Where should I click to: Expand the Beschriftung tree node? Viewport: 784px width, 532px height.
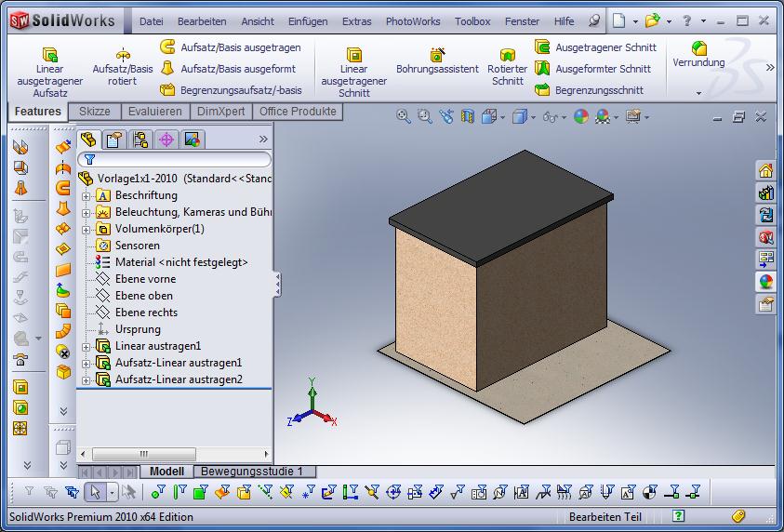(x=86, y=196)
